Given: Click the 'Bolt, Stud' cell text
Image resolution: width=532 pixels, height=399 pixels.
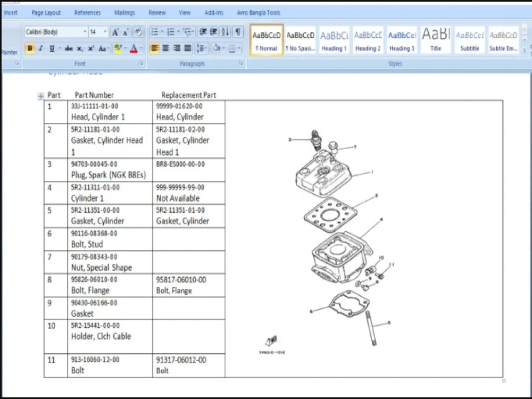Looking at the screenshot, I should (87, 244).
